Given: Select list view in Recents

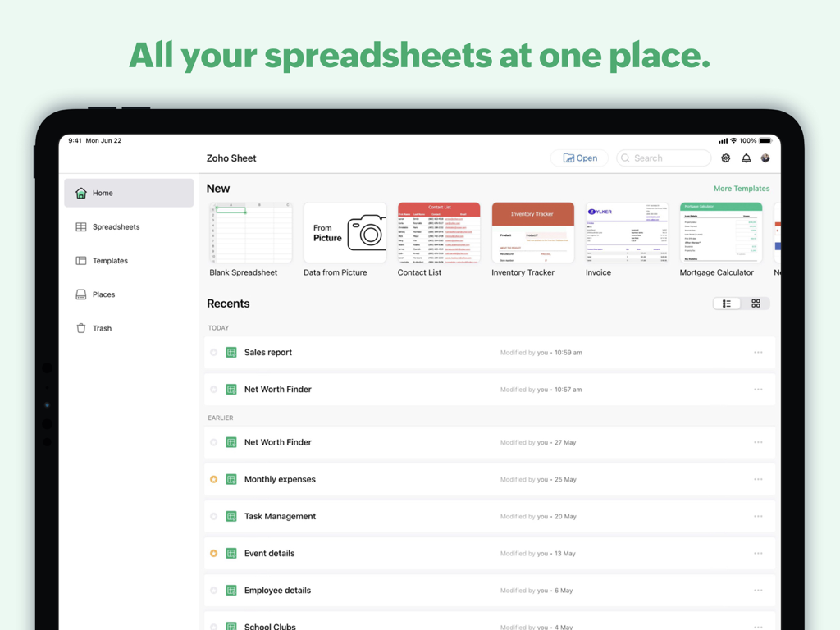Looking at the screenshot, I should pos(727,303).
